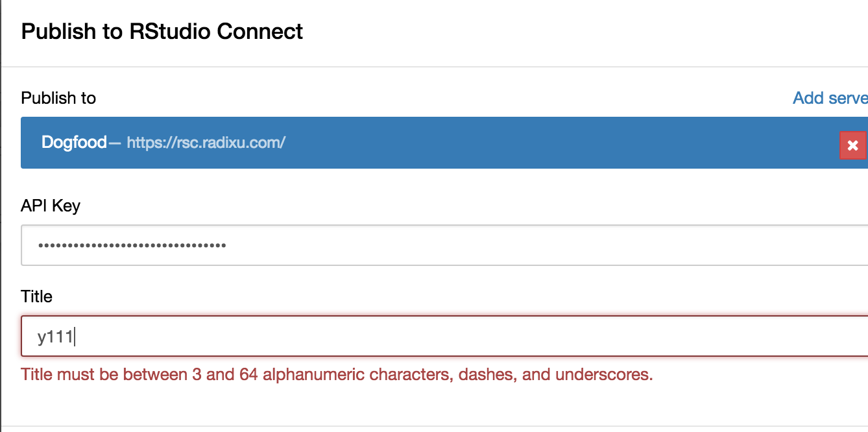Click the Publish to RStudio Connect heading

coord(162,31)
